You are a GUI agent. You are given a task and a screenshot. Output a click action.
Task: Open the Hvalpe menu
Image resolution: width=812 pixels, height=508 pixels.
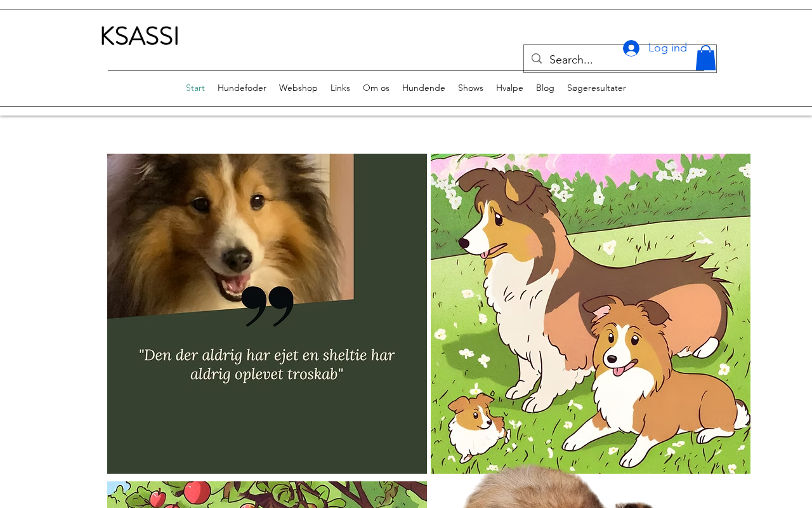(x=509, y=88)
